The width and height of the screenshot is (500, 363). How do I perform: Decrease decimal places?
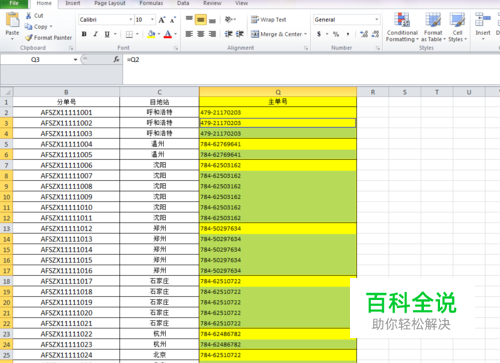tap(375, 34)
